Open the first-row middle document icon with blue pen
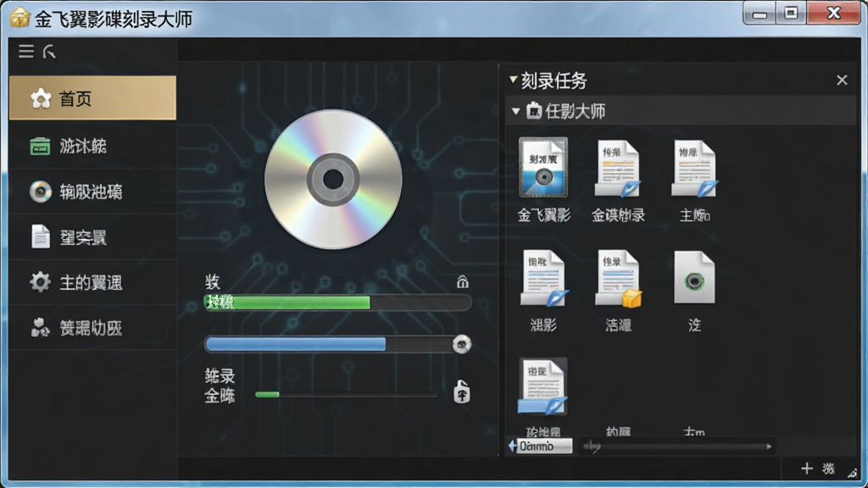 coord(618,169)
